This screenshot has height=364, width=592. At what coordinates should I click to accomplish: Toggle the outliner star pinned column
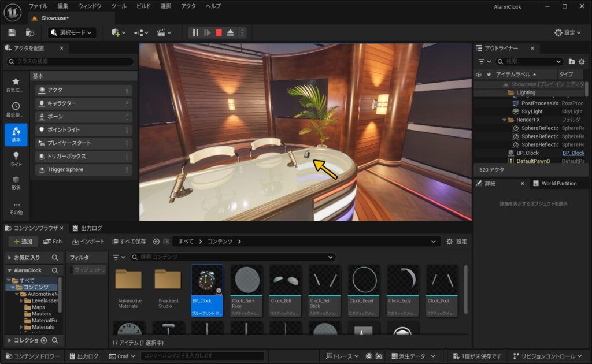coord(489,75)
